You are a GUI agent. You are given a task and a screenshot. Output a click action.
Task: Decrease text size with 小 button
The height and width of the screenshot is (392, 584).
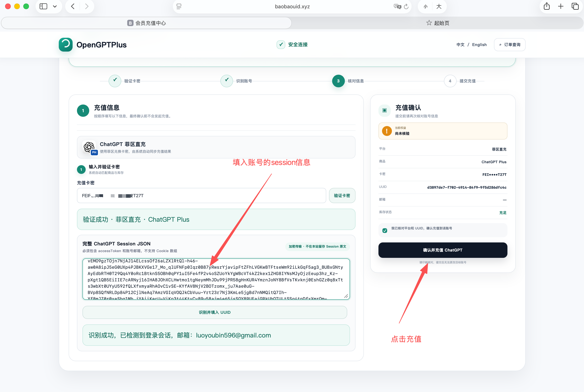click(426, 7)
